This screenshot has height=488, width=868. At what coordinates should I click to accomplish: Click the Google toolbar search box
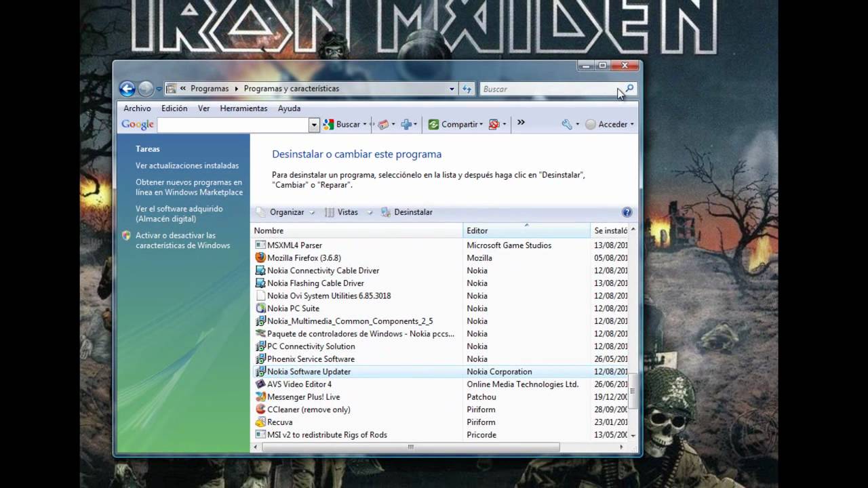233,125
